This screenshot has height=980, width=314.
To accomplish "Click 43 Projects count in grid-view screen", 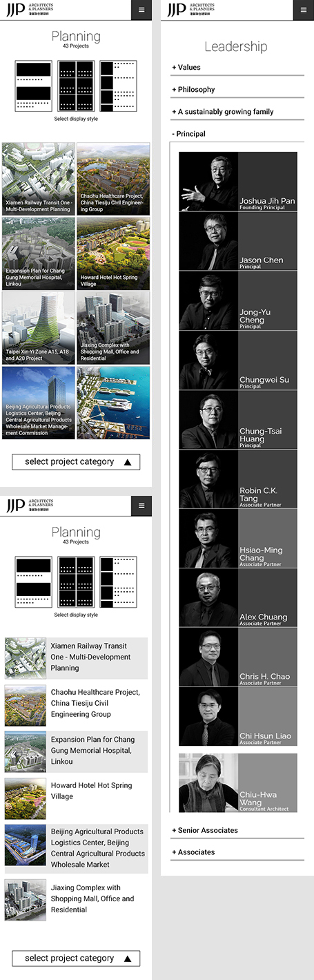I will click(76, 46).
